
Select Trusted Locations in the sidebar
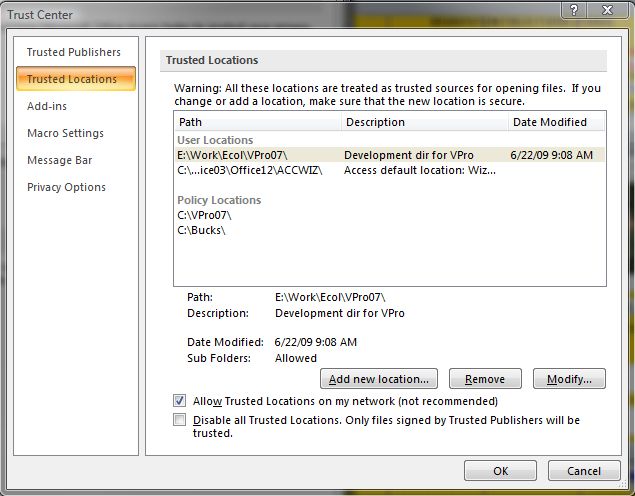click(x=76, y=79)
